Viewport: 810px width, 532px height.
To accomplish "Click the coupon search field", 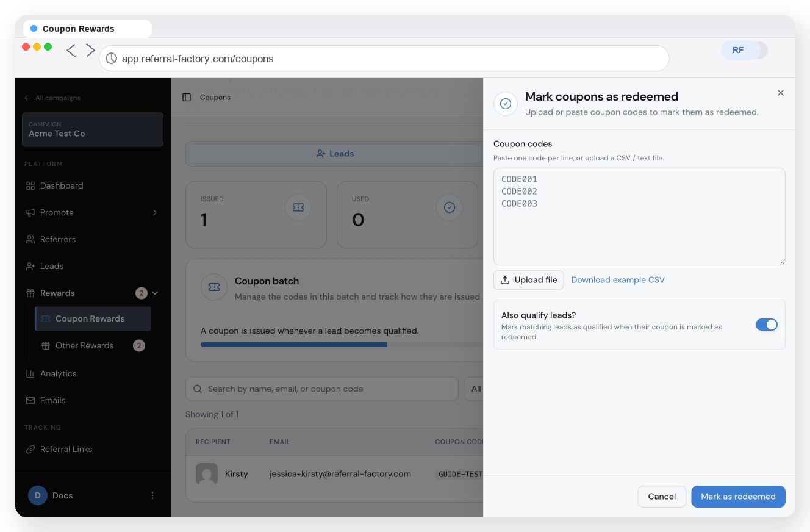I will tap(322, 389).
